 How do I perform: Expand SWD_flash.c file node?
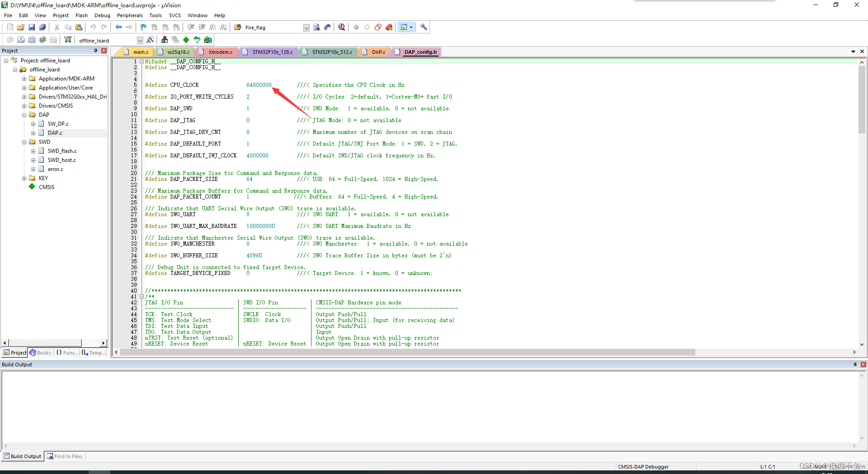pyautogui.click(x=33, y=151)
